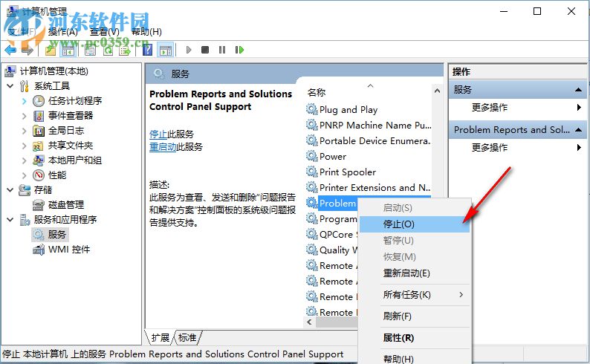Click the Help question mark toolbar icon

[x=147, y=50]
